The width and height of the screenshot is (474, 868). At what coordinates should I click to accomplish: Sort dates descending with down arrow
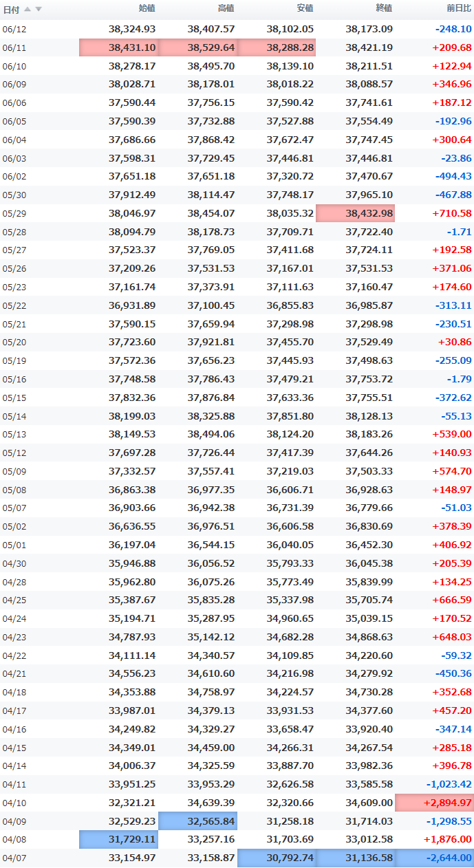click(39, 9)
